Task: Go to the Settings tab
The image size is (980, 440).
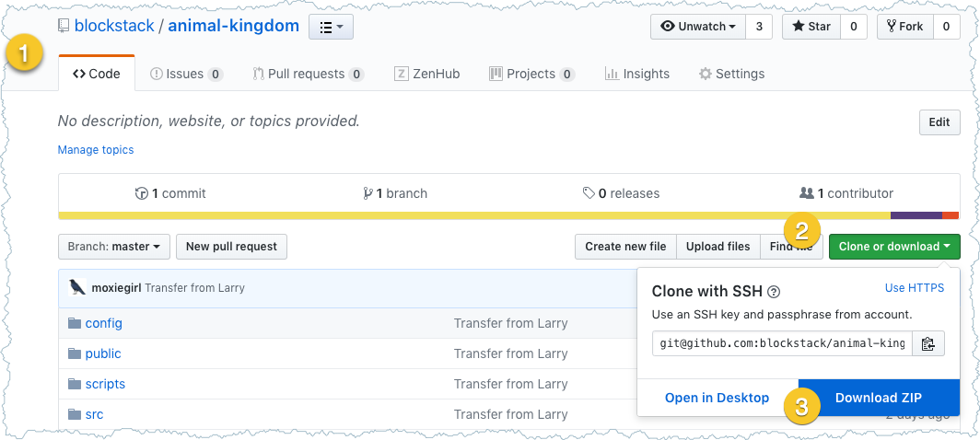Action: tap(731, 74)
